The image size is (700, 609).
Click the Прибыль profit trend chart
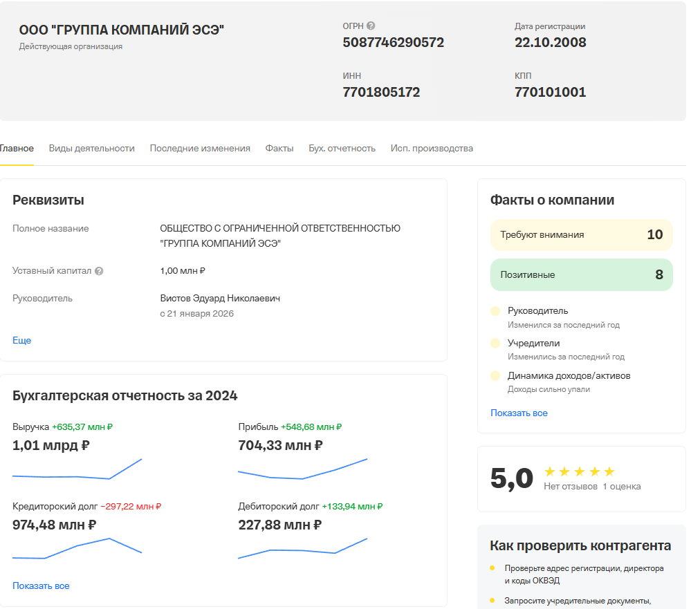pyautogui.click(x=302, y=469)
